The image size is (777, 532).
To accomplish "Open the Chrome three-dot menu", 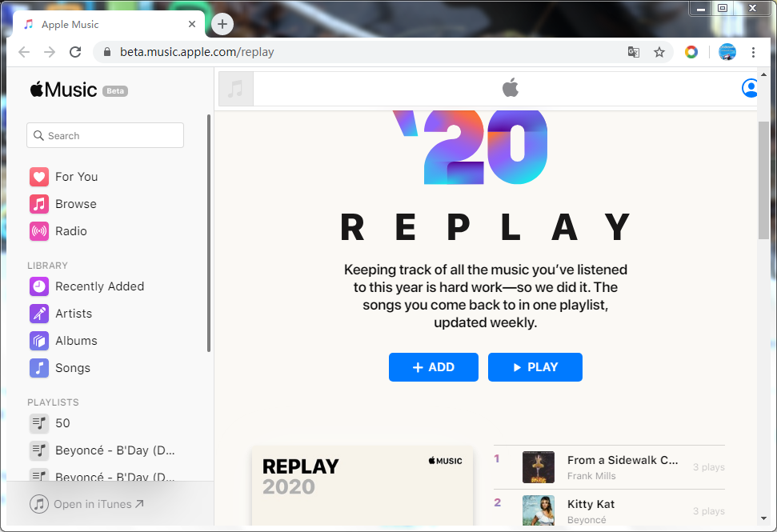I will click(x=754, y=51).
